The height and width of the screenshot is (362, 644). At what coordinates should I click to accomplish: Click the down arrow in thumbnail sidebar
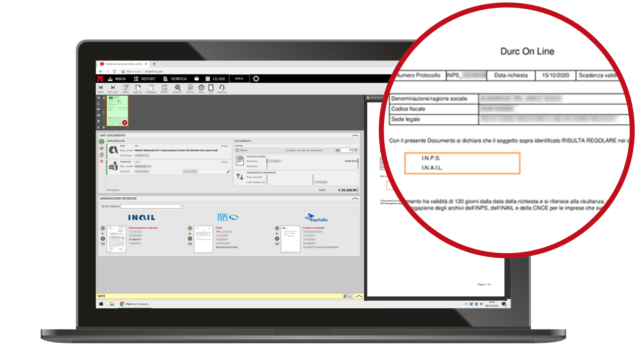click(x=98, y=127)
